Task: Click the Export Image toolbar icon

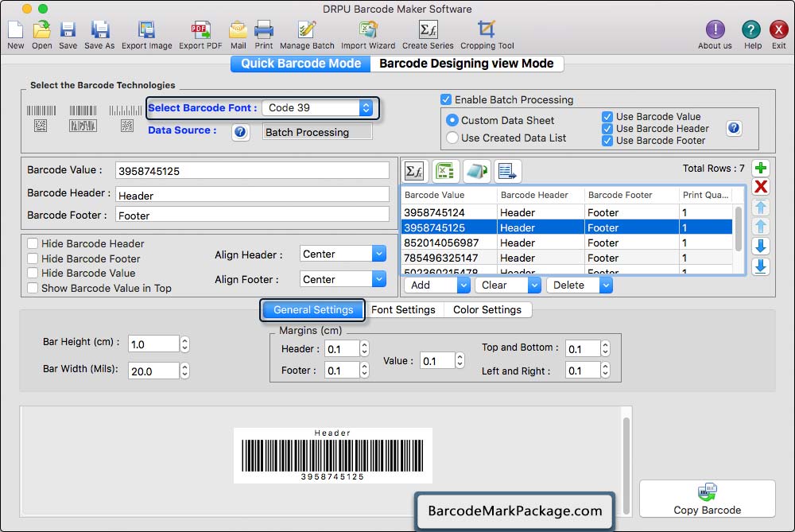Action: coord(146,31)
